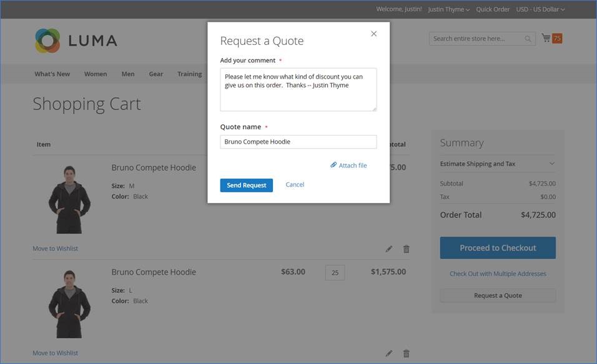The width and height of the screenshot is (597, 364).
Task: Click the LUMA store logo
Action: pos(76,41)
